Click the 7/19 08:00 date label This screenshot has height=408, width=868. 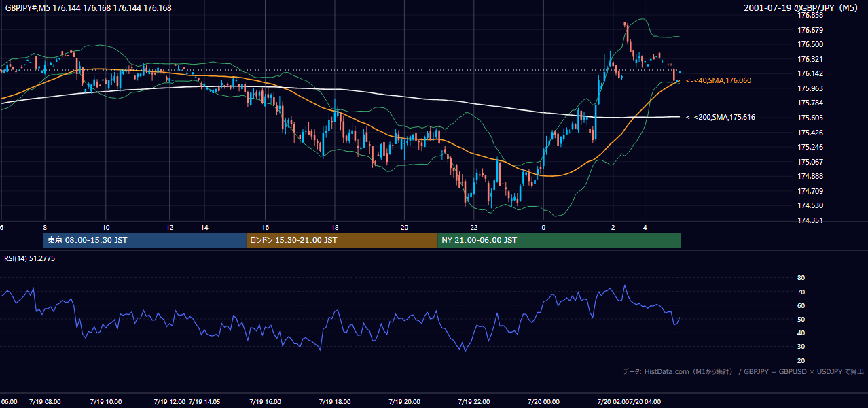point(46,401)
